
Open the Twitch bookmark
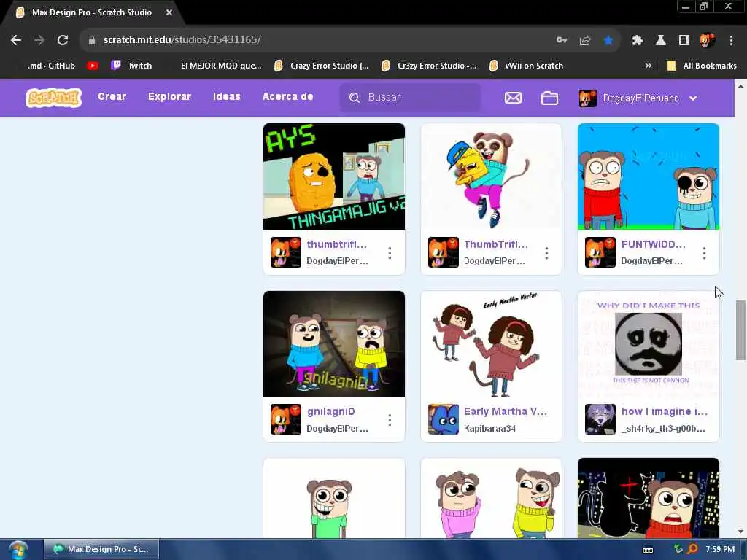pos(131,66)
